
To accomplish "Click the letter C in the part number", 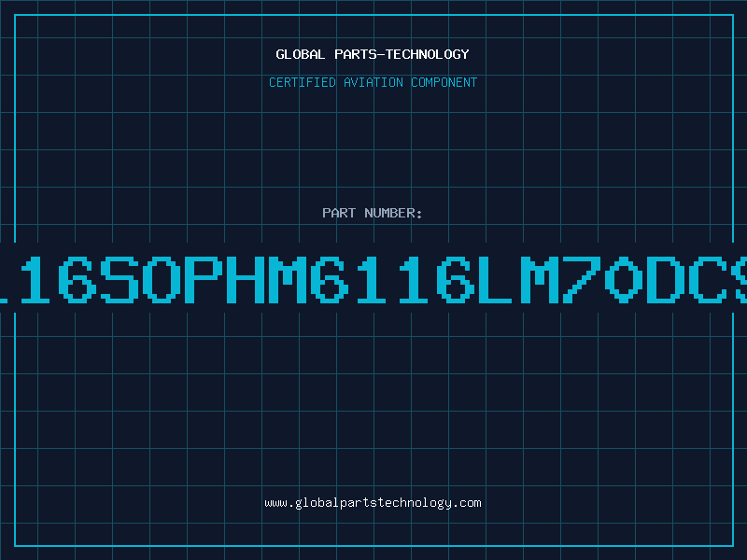I will click(707, 279).
